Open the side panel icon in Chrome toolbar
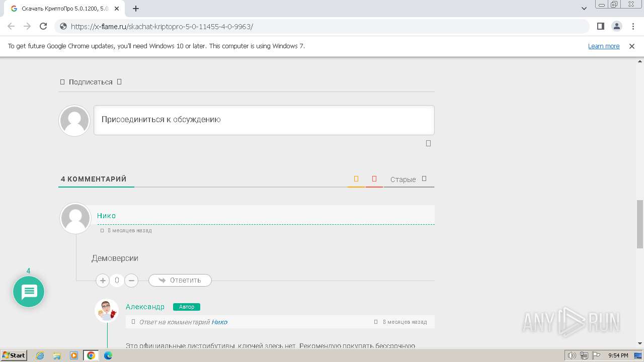644x362 pixels. click(600, 26)
